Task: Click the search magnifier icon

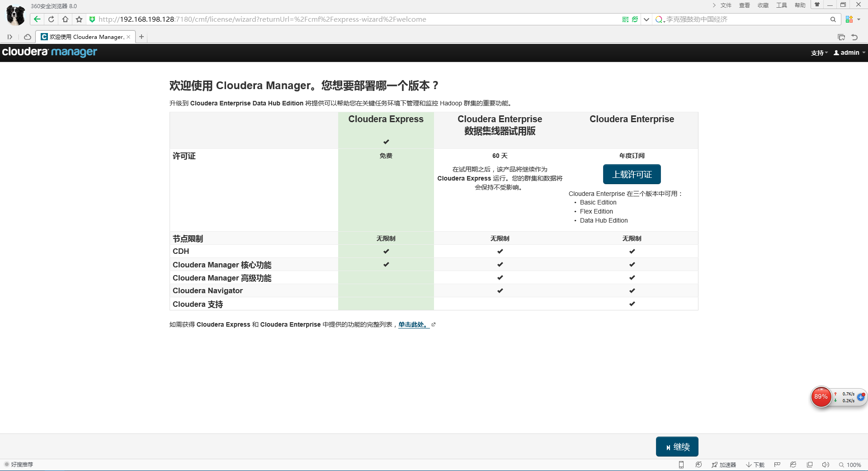Action: (833, 19)
